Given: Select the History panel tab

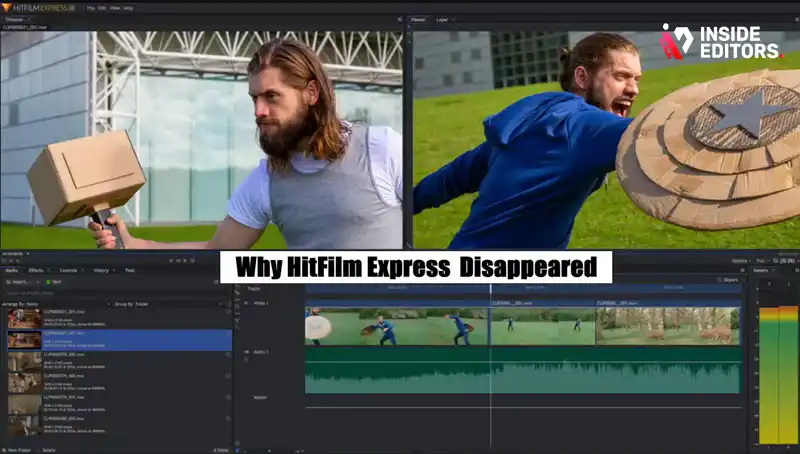Looking at the screenshot, I should click(101, 270).
